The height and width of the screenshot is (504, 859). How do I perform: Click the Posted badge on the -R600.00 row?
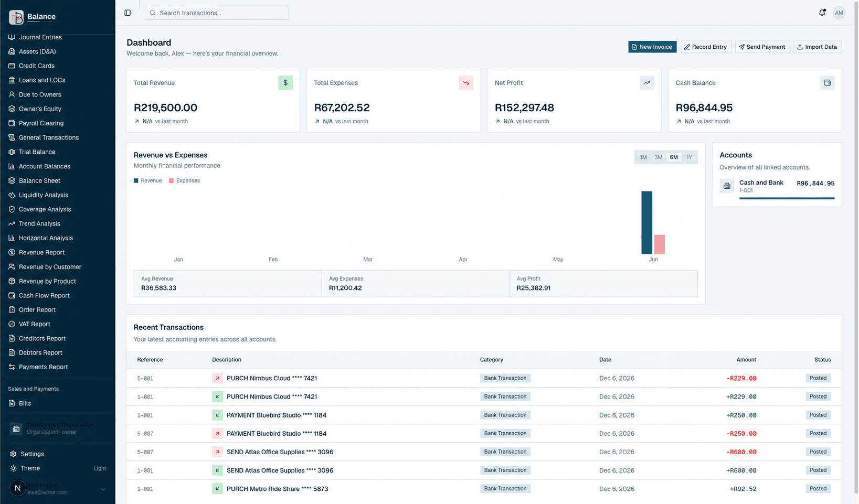click(x=818, y=452)
